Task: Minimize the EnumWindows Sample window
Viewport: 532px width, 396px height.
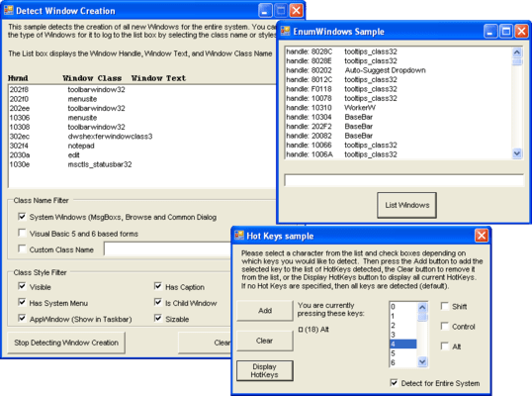Action: coord(490,32)
